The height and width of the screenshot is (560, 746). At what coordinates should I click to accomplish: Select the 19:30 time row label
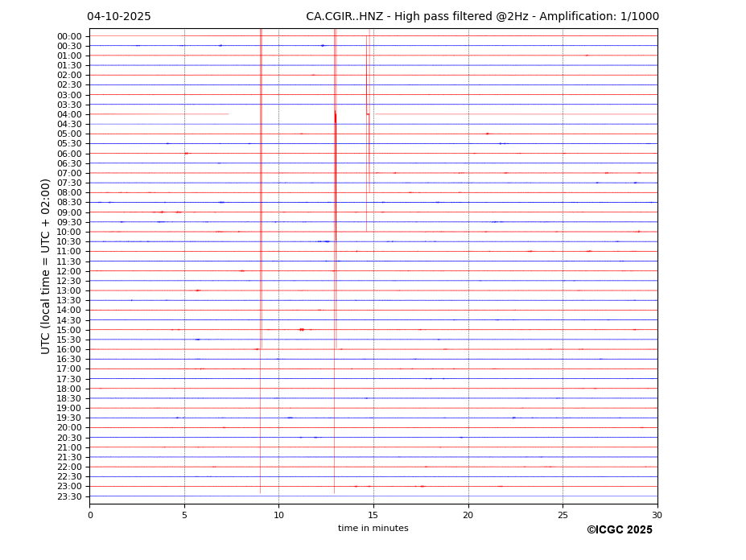69,418
